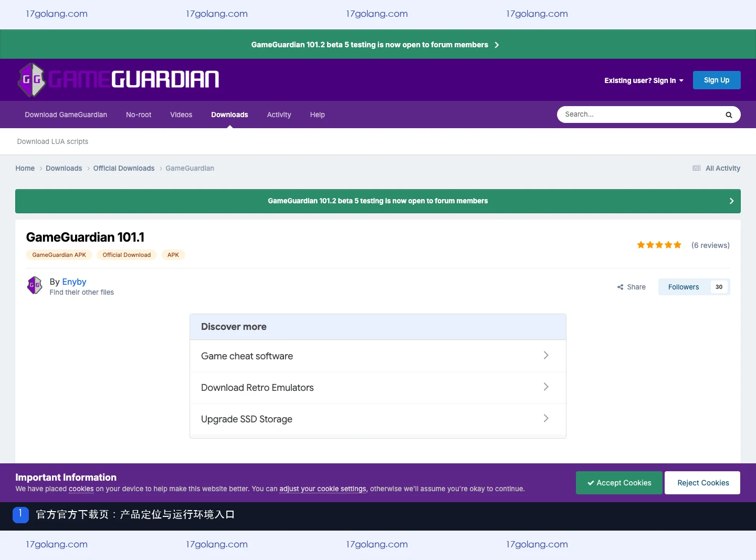Screen dimensions: 756x560
Task: Click the chevron on the inner green banner
Action: click(x=731, y=201)
